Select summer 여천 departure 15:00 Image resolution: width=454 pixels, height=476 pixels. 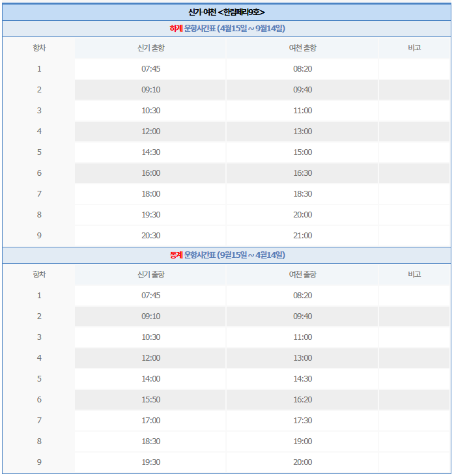302,152
